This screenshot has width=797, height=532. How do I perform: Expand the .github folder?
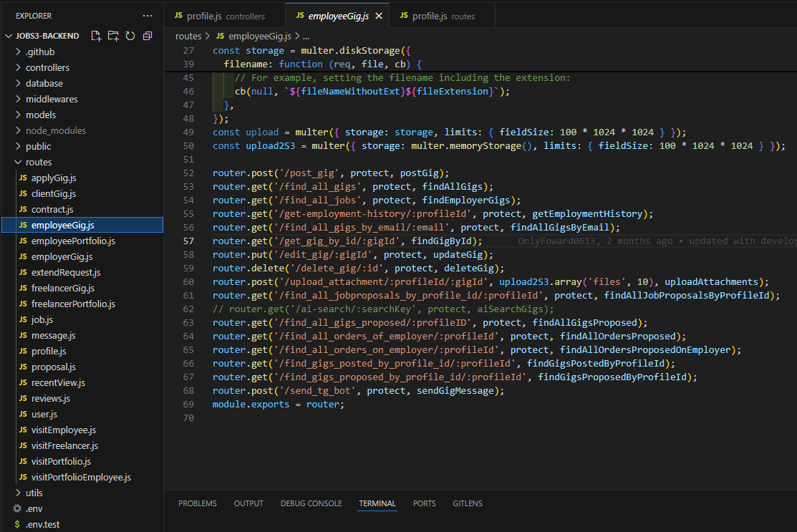tap(19, 52)
